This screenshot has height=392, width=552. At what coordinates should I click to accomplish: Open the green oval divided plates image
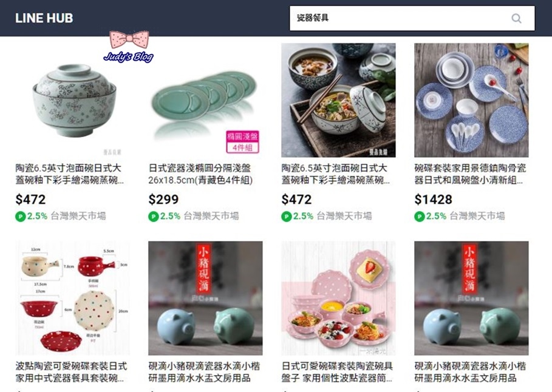pyautogui.click(x=205, y=100)
